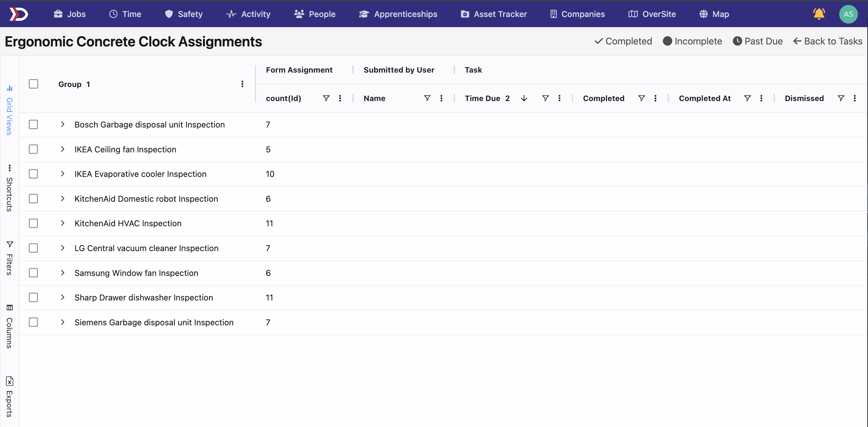Click Sharp Drawer dishwasher Inspection row text

143,297
